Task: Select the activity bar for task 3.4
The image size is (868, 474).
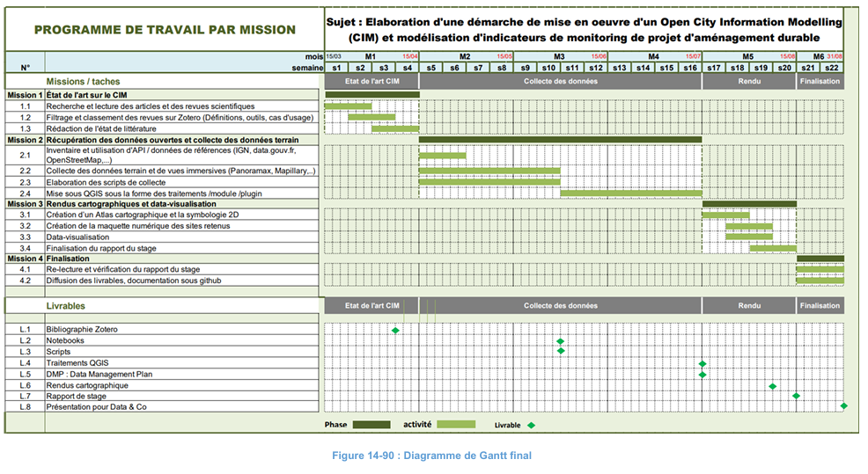Action: (773, 248)
